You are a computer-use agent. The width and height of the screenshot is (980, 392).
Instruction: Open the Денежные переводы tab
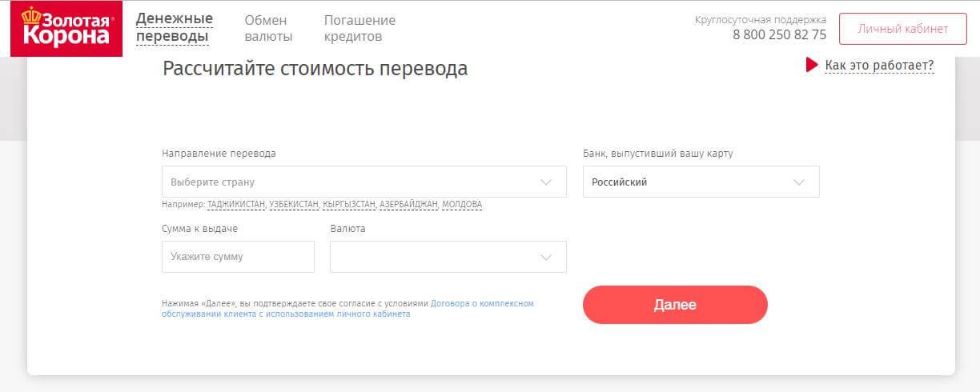[174, 28]
